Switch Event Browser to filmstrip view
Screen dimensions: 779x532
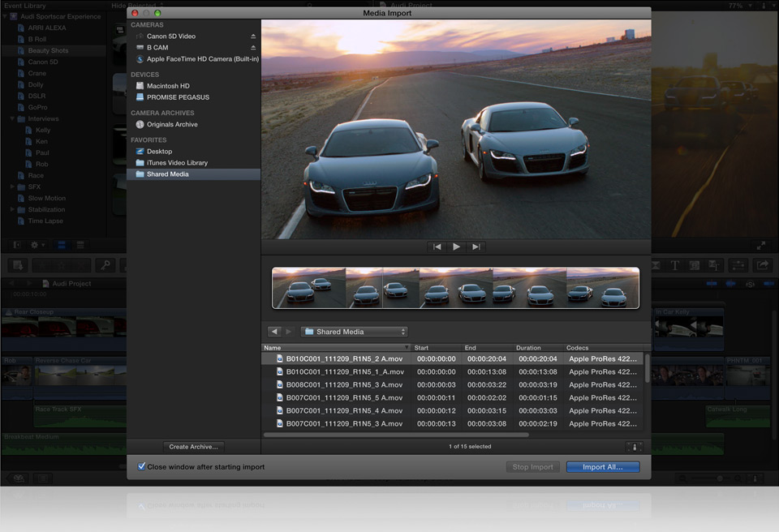point(62,245)
